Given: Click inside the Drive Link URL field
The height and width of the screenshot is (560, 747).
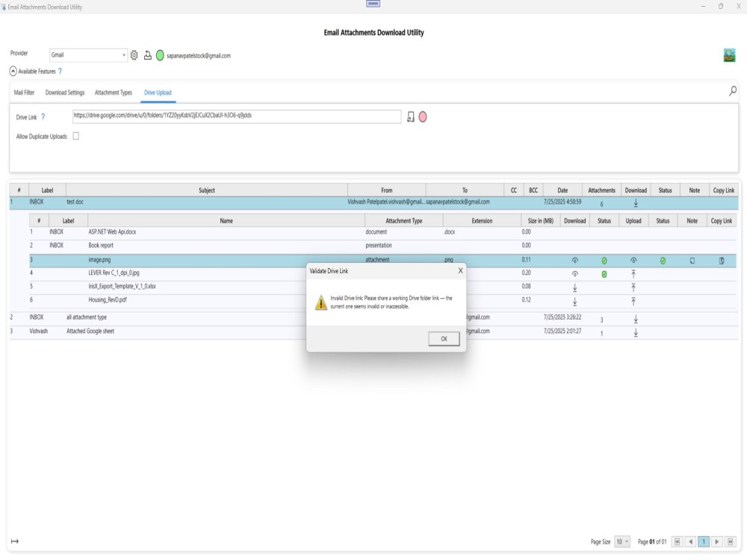Looking at the screenshot, I should point(237,116).
